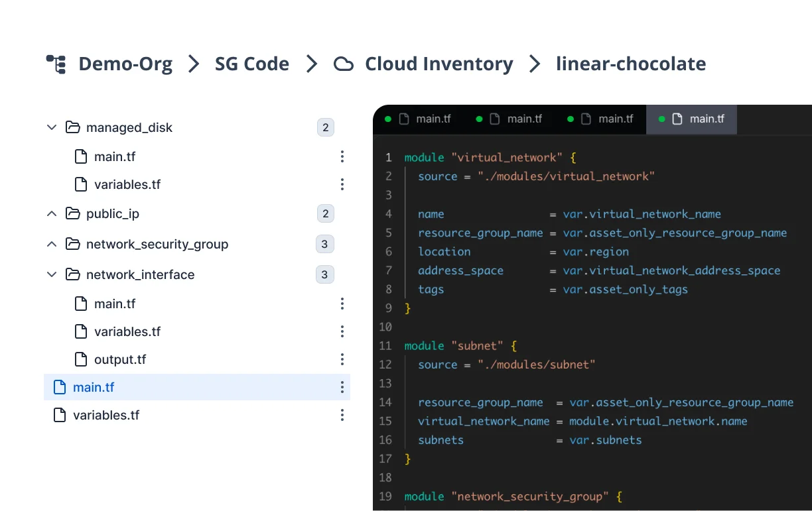Open the kebab menu for managed_disk main.tf
The width and height of the screenshot is (812, 511).
pos(342,156)
